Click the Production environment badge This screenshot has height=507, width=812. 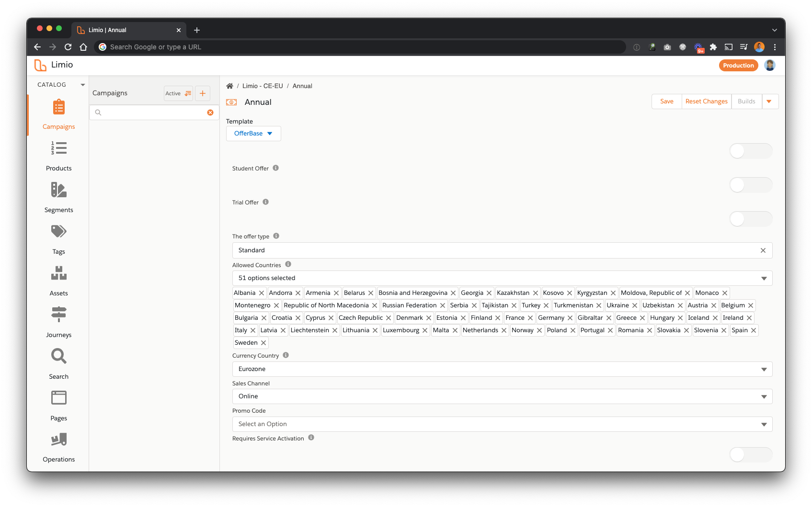tap(738, 66)
